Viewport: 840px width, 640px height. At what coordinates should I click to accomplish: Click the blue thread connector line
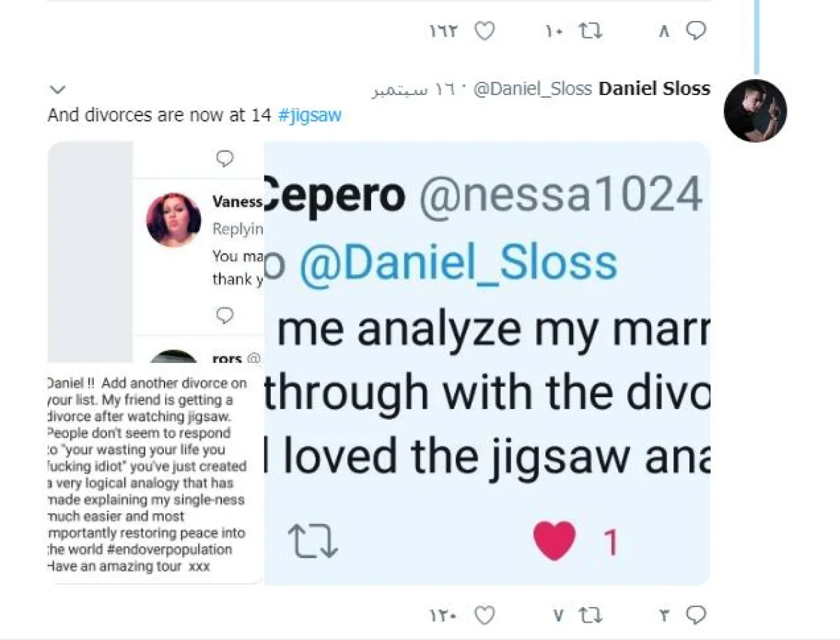(756, 35)
